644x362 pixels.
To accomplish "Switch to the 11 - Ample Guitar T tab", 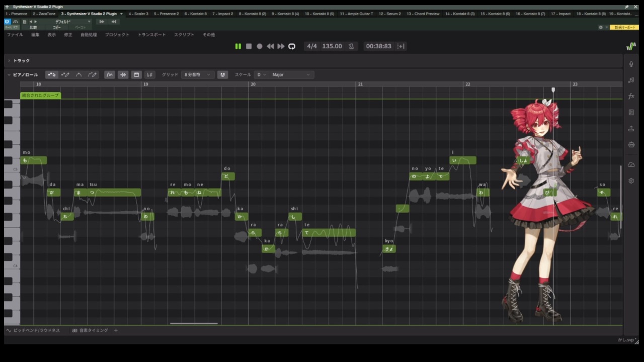I will click(x=357, y=14).
